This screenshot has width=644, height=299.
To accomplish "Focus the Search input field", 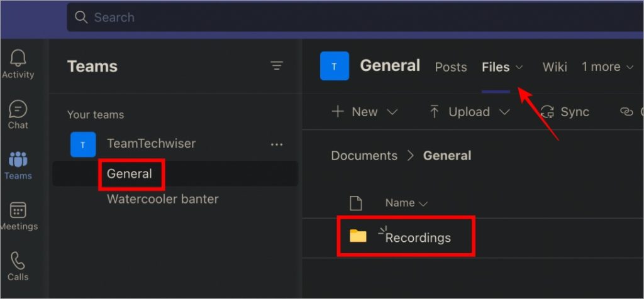I will (x=355, y=17).
